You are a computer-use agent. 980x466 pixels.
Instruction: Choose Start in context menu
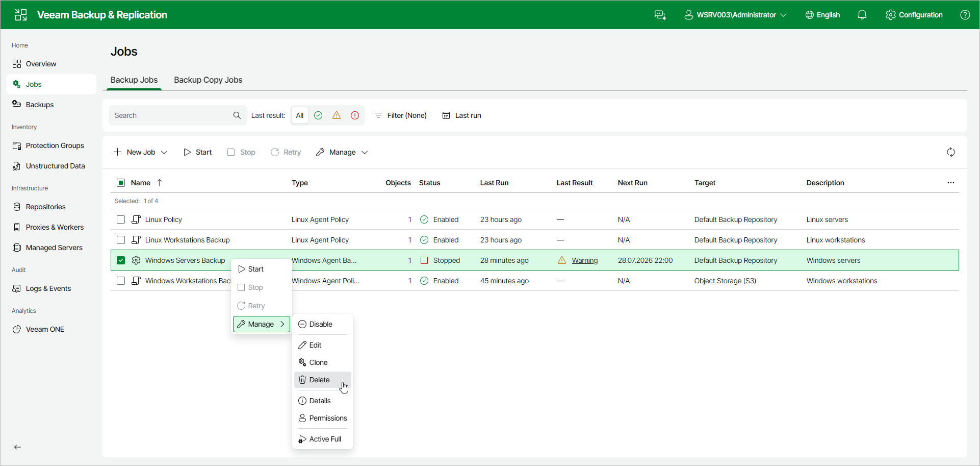coord(262,269)
